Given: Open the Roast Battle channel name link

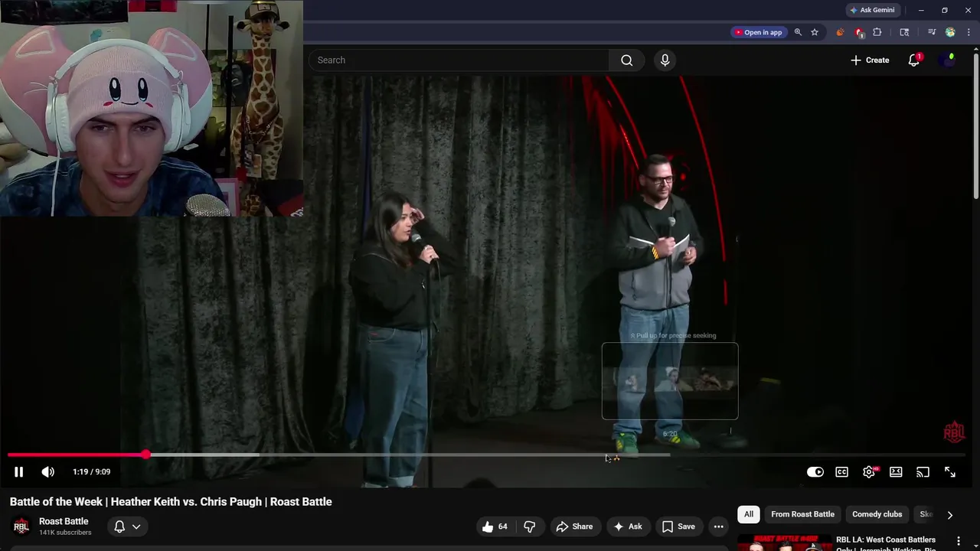Looking at the screenshot, I should point(64,521).
